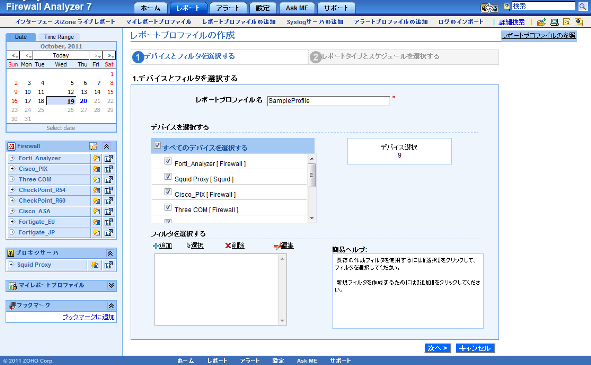Toggle the select all devices checkbox
The width and height of the screenshot is (591, 365).
[158, 146]
